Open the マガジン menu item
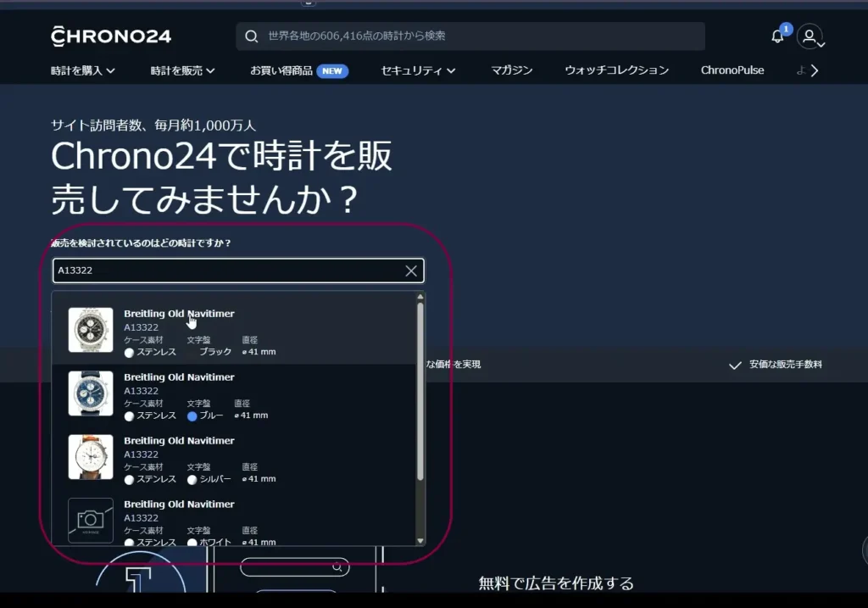This screenshot has width=868, height=608. pos(512,70)
